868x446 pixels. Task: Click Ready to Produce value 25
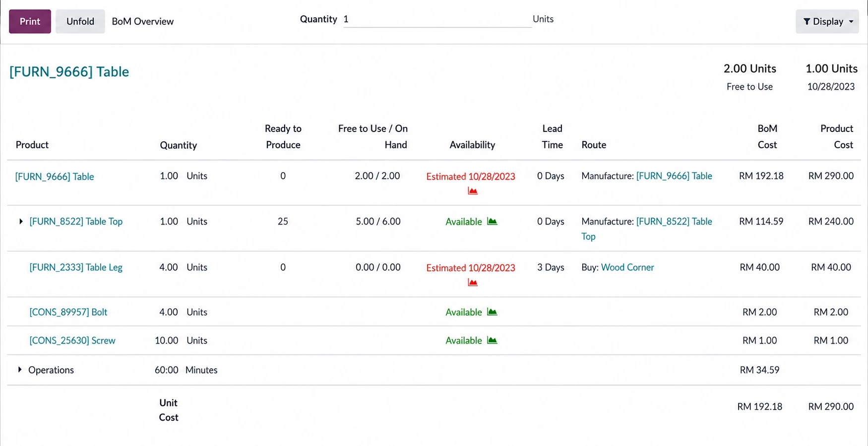(283, 221)
